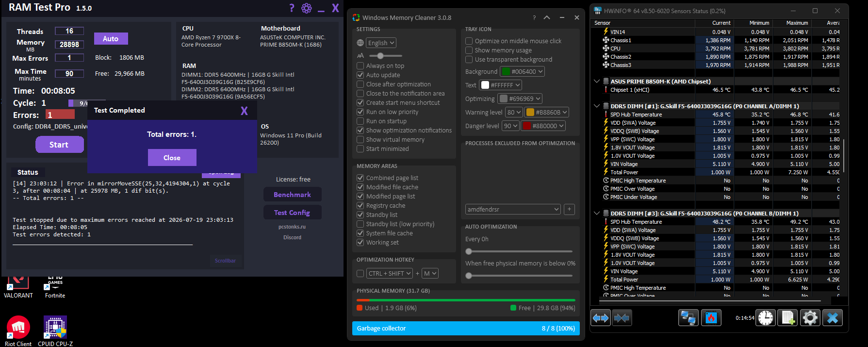Enable Always on top checkbox
Image resolution: width=868 pixels, height=347 pixels.
[360, 66]
